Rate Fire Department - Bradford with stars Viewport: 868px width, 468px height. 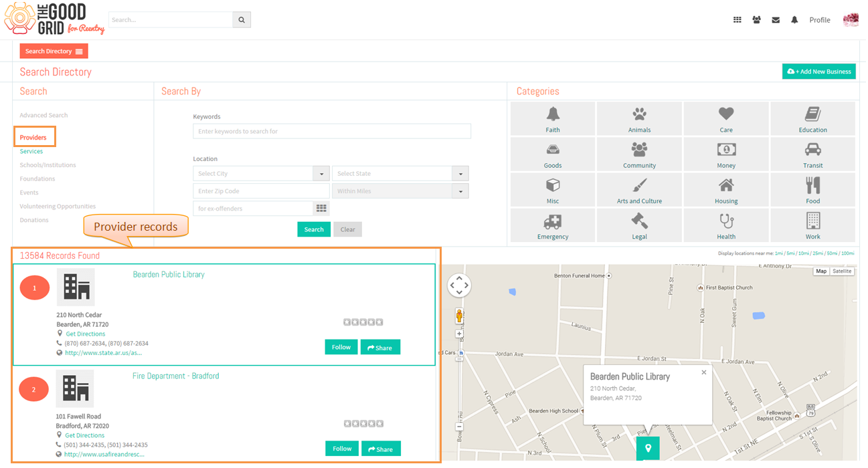click(364, 424)
